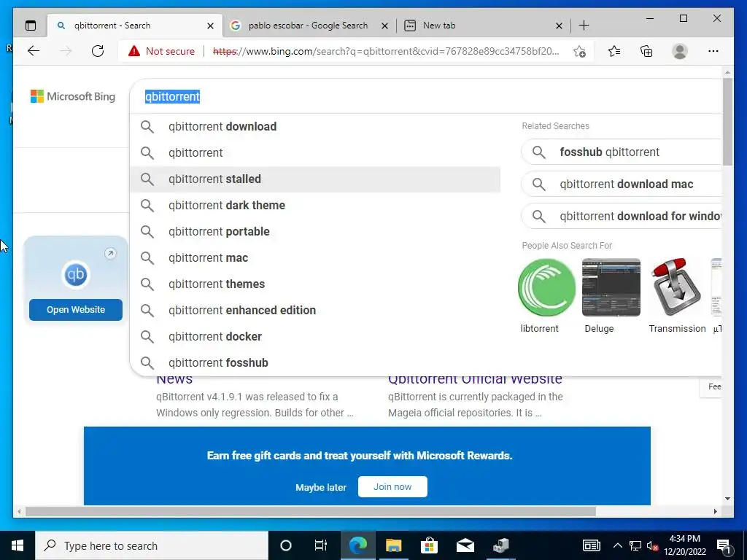Viewport: 747px width, 560px height.
Task: Switch to pablo escobar - Google Search tab
Action: coord(308,26)
